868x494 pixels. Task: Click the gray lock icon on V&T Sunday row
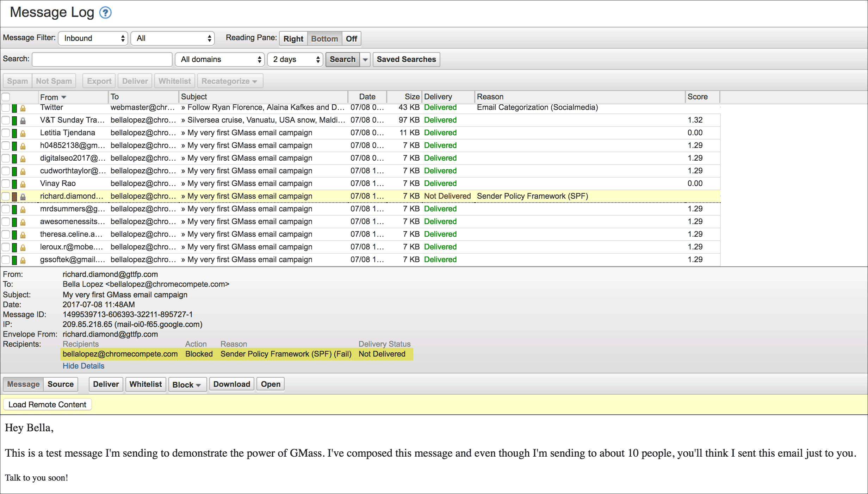pos(23,121)
